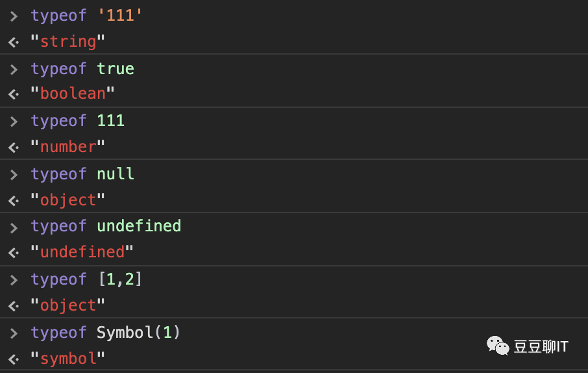Click the output arrow beside "string" result
Screen dimensions: 588x373
tap(14, 42)
